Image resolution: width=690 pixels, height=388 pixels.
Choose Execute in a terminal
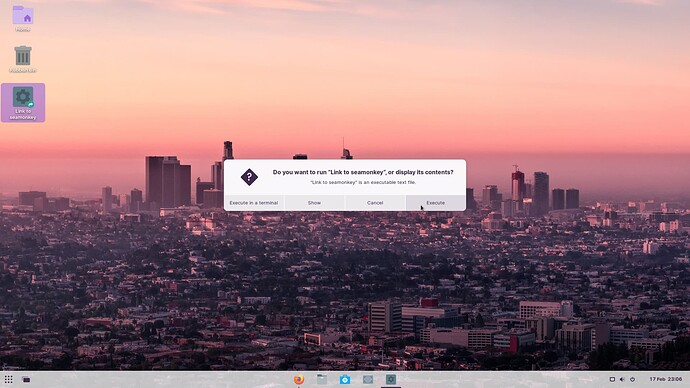tap(254, 203)
